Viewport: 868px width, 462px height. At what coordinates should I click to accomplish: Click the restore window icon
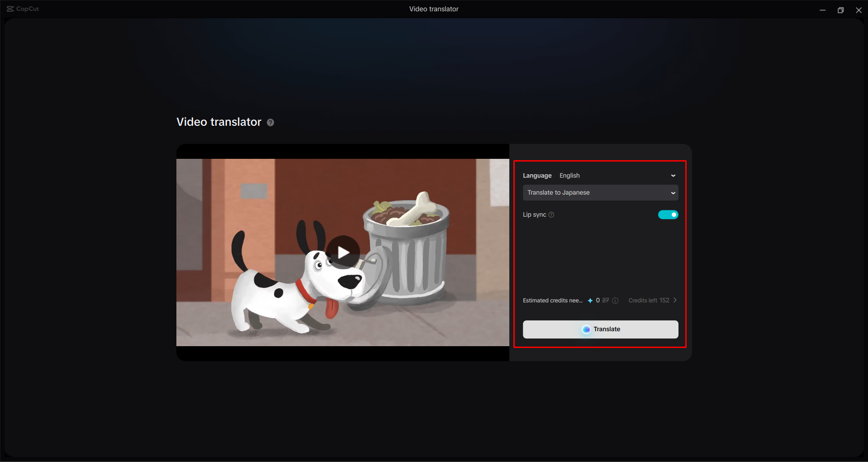click(x=841, y=10)
